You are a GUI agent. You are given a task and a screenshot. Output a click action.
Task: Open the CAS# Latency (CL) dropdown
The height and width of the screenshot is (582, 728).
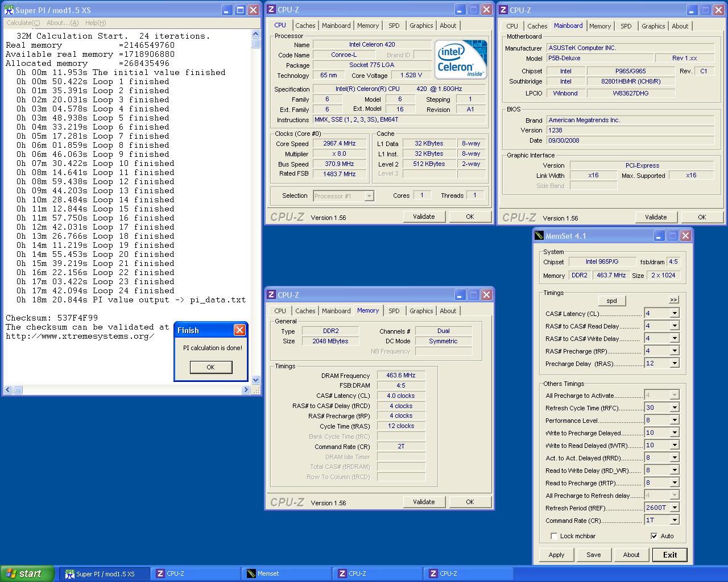coord(675,314)
